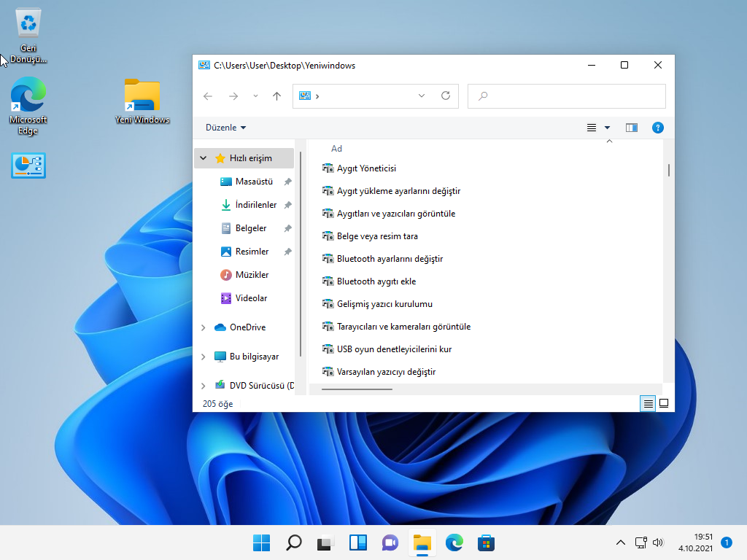
Task: Click inside the Explorer search box
Action: (x=566, y=96)
